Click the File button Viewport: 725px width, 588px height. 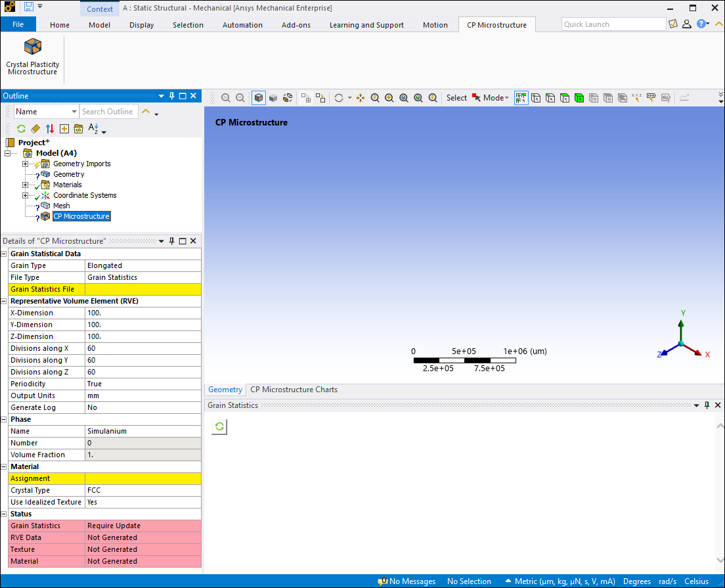[18, 24]
